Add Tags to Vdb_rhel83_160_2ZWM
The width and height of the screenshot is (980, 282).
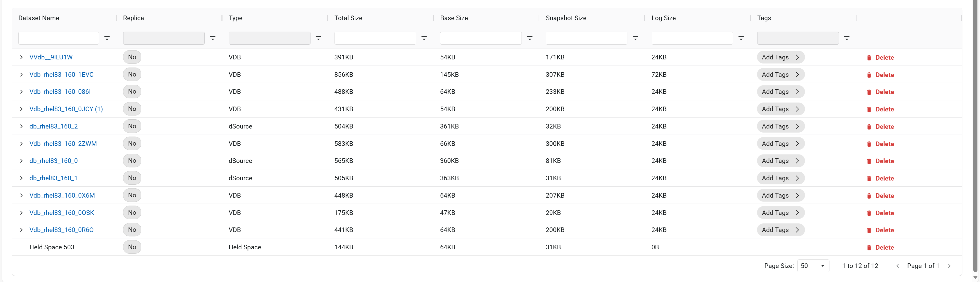tap(781, 144)
